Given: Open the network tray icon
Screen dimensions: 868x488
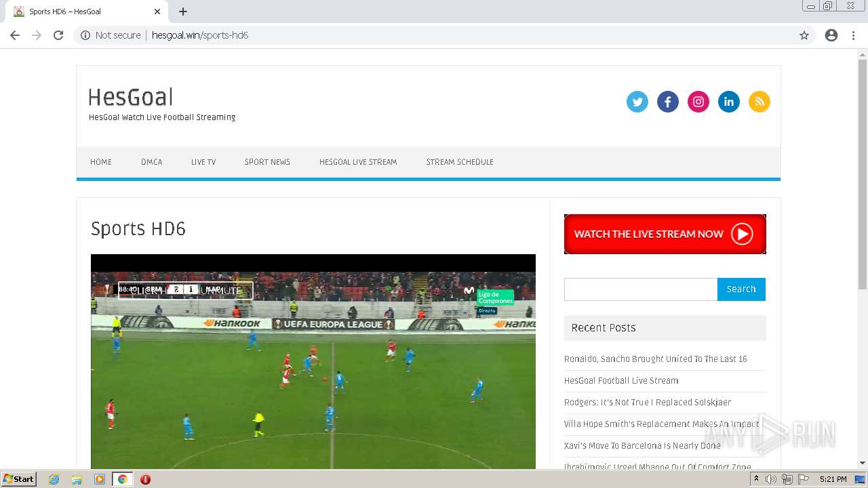Looking at the screenshot, I should pos(787,479).
